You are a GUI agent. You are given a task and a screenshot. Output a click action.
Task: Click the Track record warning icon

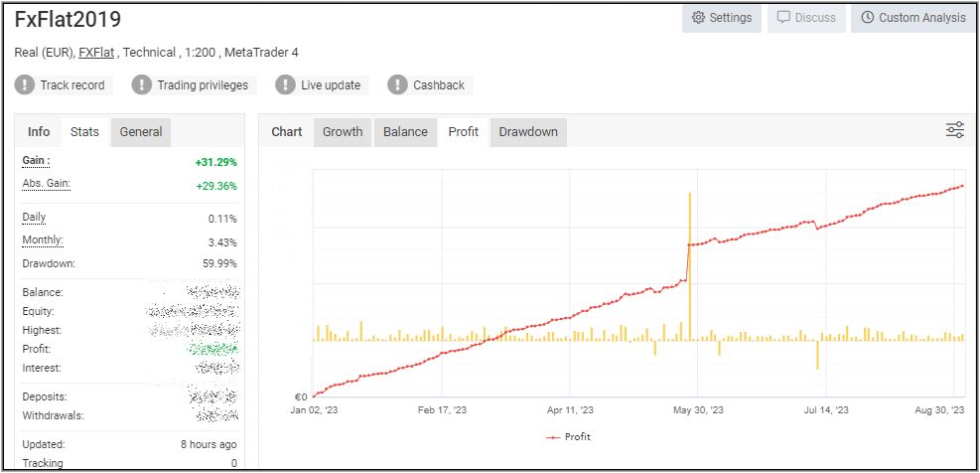pyautogui.click(x=25, y=85)
